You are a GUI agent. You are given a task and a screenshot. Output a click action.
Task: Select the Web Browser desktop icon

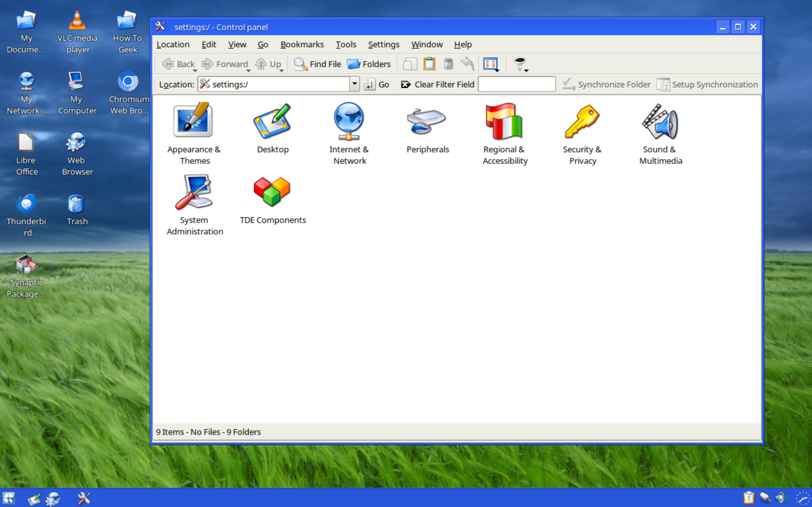pyautogui.click(x=78, y=154)
